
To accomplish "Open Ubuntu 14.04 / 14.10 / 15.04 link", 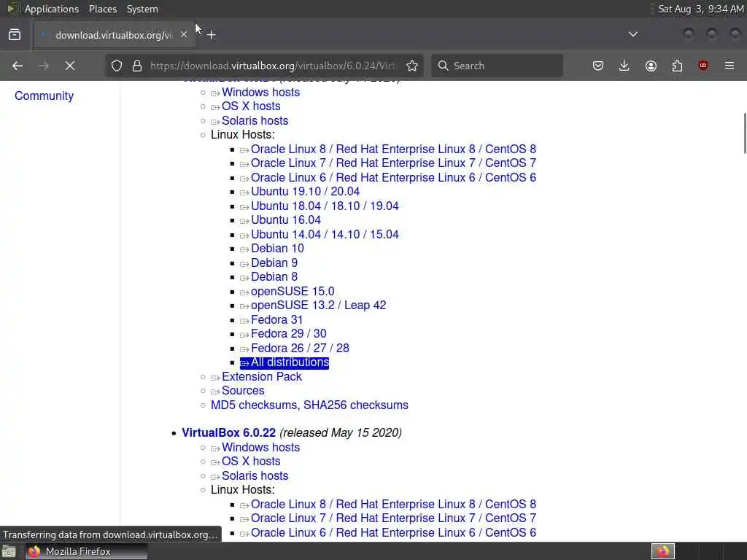I will point(325,235).
